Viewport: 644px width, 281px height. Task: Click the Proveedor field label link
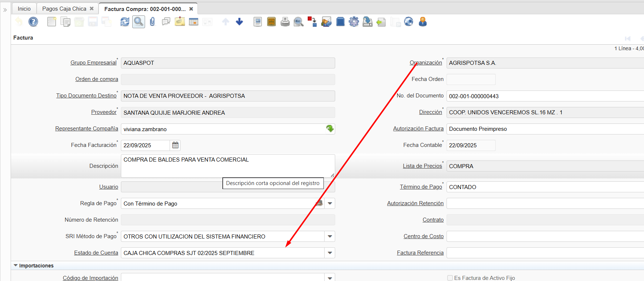[104, 112]
